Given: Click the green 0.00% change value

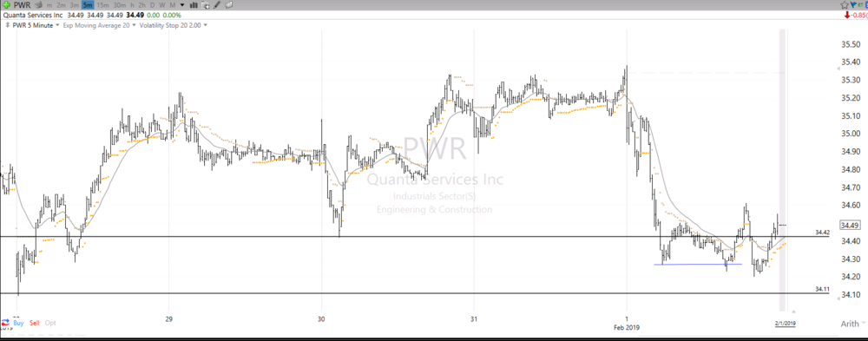Looking at the screenshot, I should [x=172, y=15].
